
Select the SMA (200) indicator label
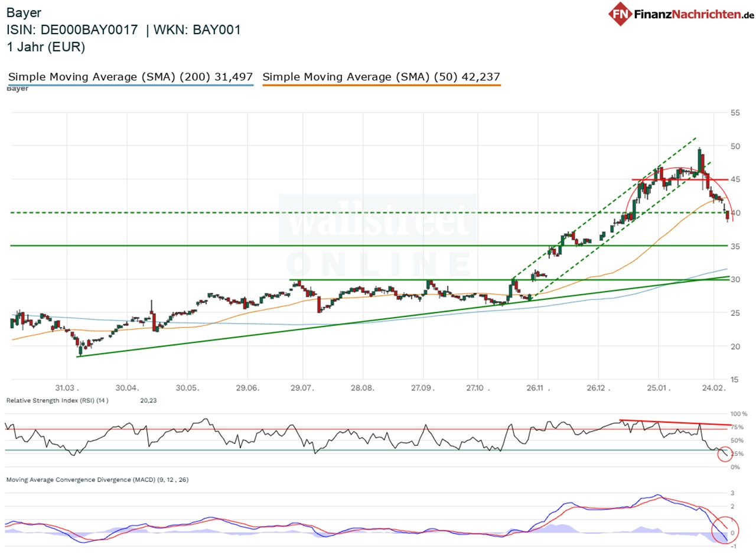click(x=130, y=76)
